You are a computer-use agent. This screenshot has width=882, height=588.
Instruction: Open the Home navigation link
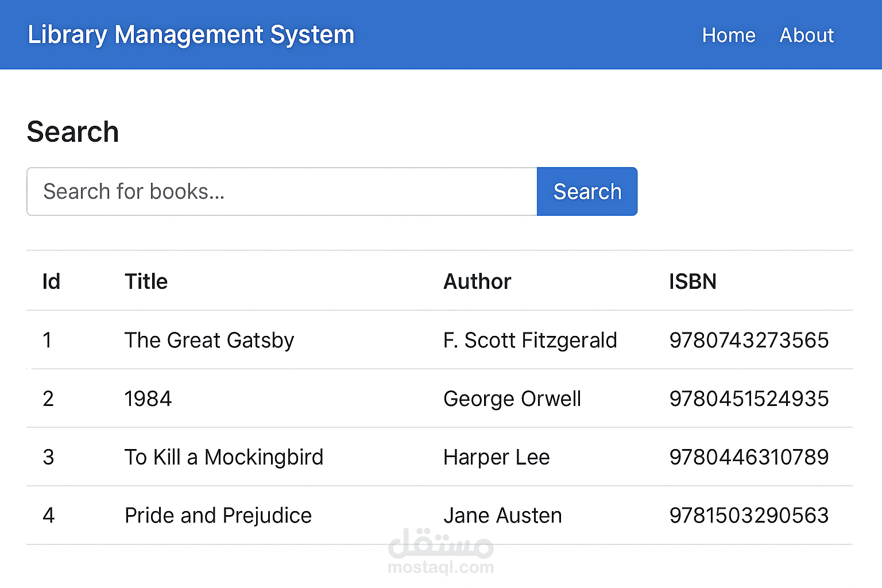728,36
